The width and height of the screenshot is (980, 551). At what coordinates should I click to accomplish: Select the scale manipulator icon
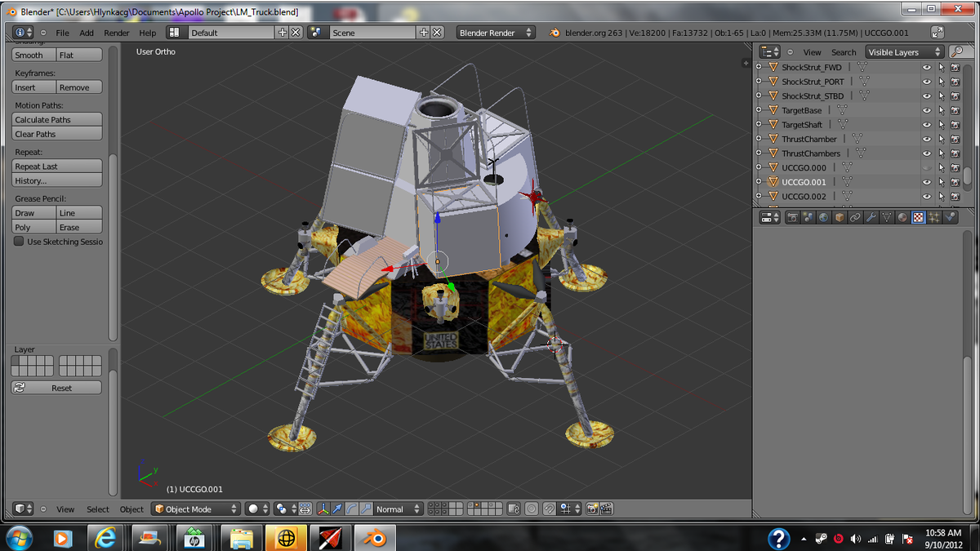tap(366, 509)
